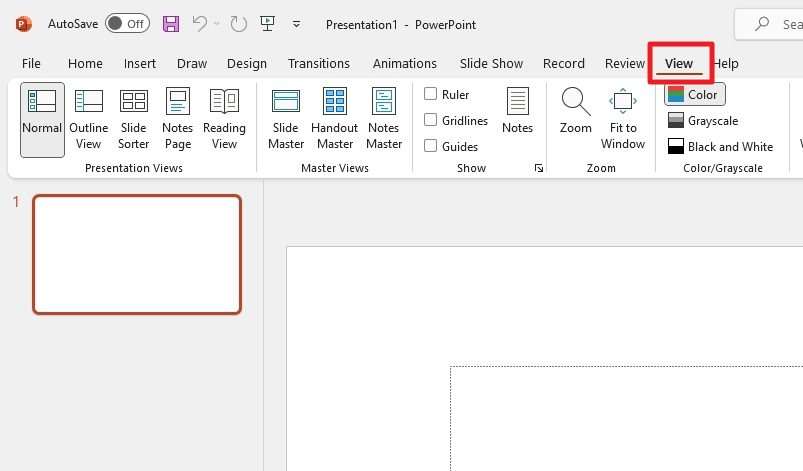
Task: Open the Insert tab
Action: coord(140,63)
